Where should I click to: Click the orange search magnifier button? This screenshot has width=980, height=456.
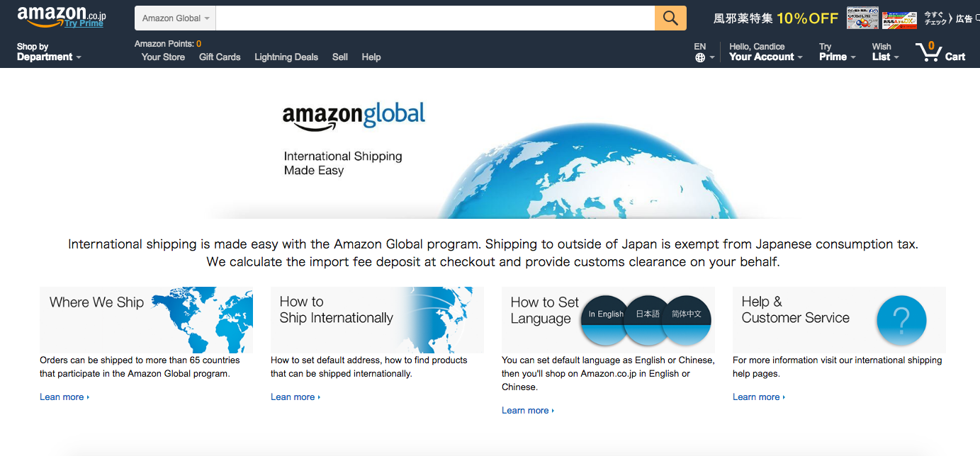click(x=670, y=18)
